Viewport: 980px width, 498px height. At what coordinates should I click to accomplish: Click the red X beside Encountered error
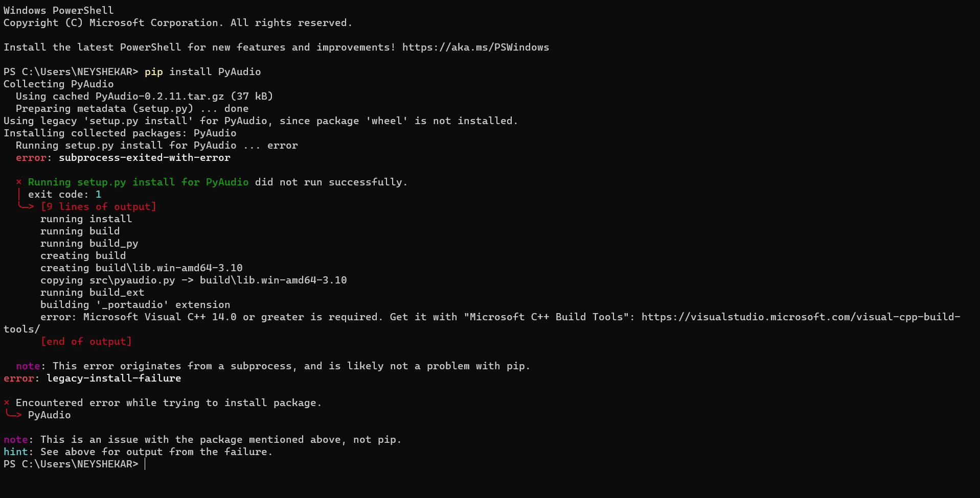pyautogui.click(x=7, y=403)
